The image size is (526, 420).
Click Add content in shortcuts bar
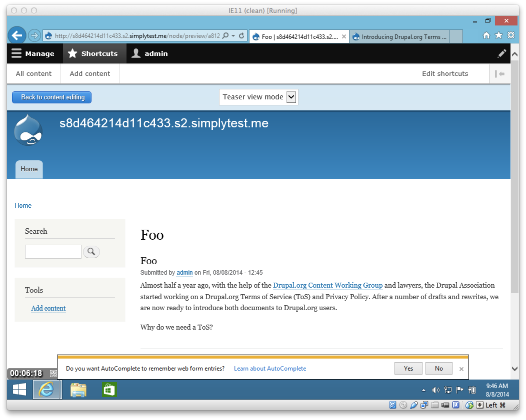90,74
